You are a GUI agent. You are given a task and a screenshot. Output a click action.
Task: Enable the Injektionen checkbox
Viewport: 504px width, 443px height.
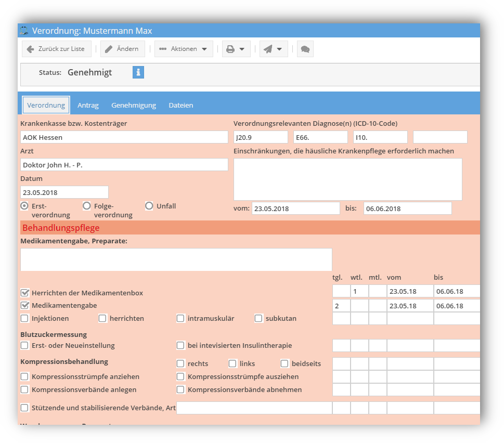[x=24, y=318]
